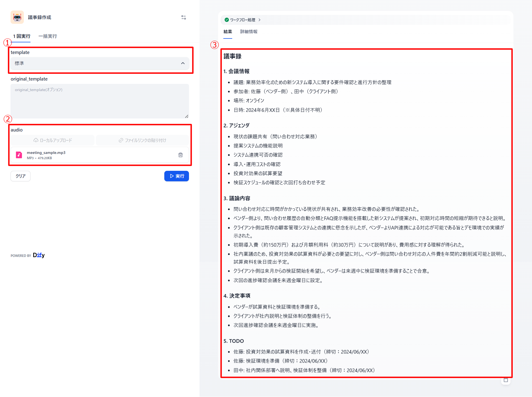Click the 議事録作成 robot app icon
Screen dimensions: 532x397
point(17,17)
